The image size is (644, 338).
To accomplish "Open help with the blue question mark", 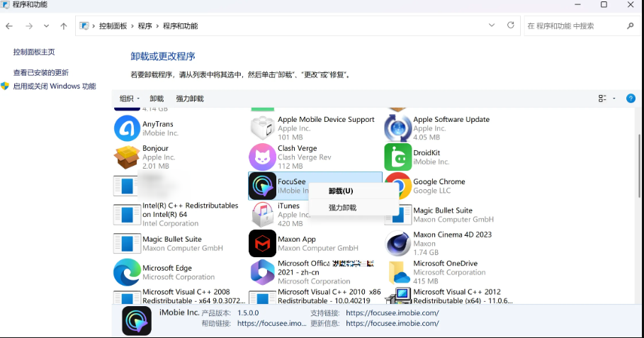I will point(631,98).
